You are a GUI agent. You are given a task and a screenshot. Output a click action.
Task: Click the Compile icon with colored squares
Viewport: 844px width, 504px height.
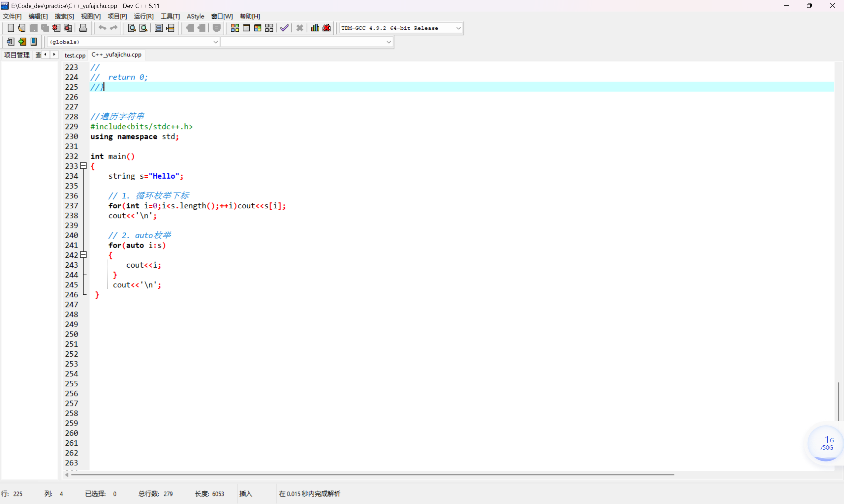pyautogui.click(x=235, y=28)
